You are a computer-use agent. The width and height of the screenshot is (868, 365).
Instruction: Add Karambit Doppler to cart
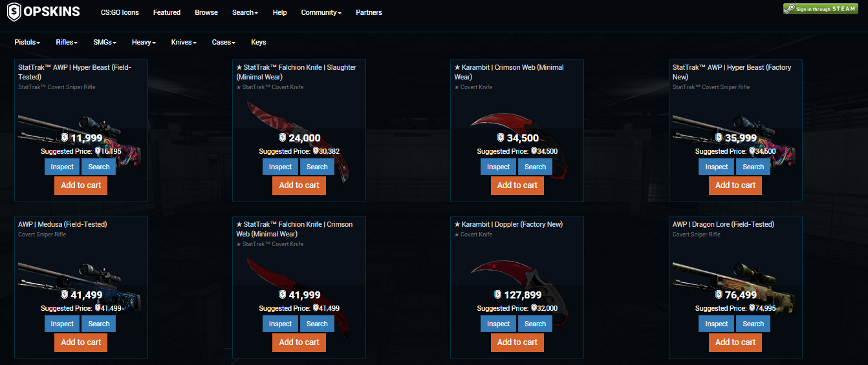tap(517, 342)
